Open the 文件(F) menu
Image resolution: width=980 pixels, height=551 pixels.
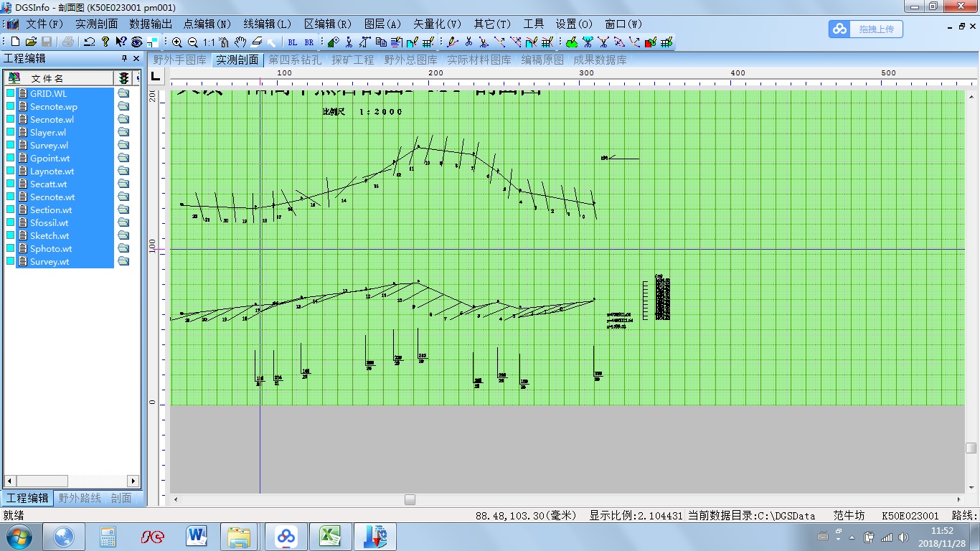click(x=45, y=24)
